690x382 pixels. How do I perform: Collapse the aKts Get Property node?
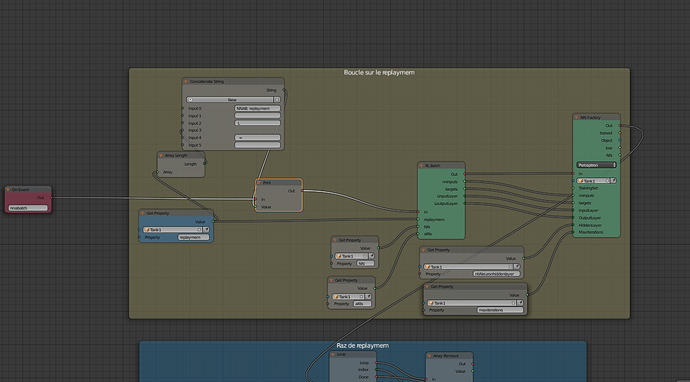(x=331, y=280)
